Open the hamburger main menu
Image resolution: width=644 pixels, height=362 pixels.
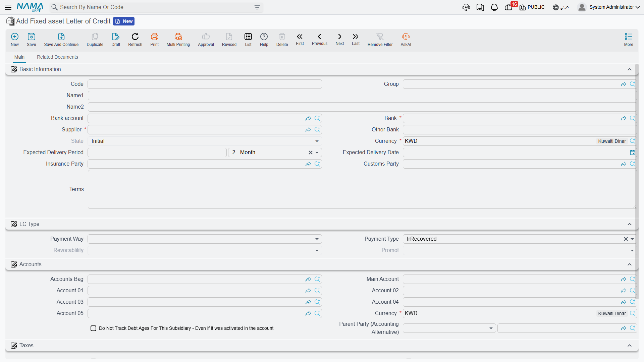[x=8, y=7]
